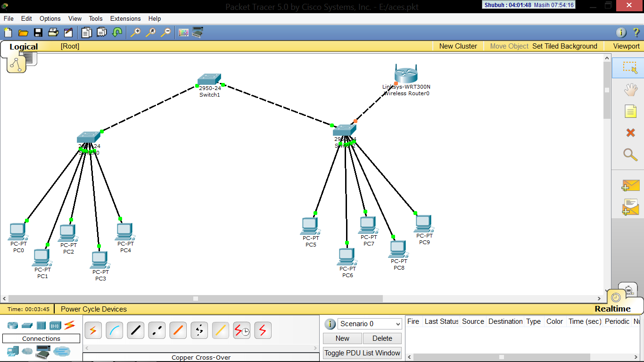Zoom in with the plus magnifier
The width and height of the screenshot is (644, 362).
tap(136, 33)
